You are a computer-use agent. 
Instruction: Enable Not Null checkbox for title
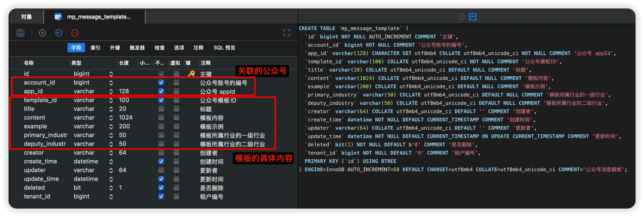coord(161,109)
